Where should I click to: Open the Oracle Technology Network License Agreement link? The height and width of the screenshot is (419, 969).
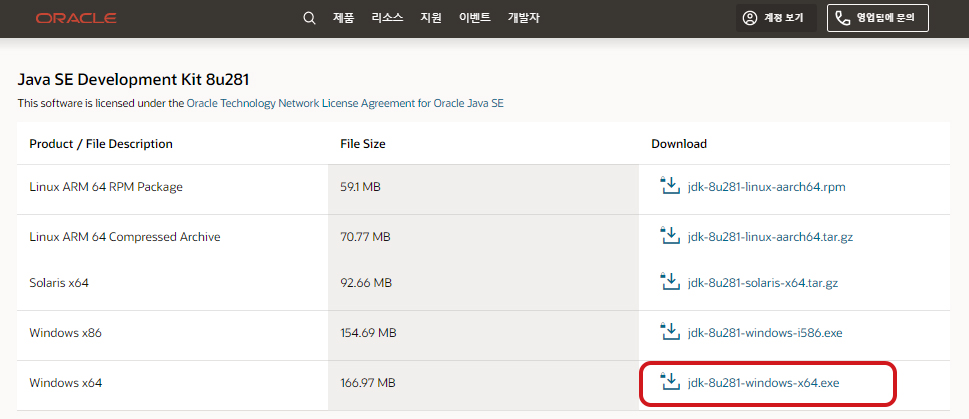[345, 103]
